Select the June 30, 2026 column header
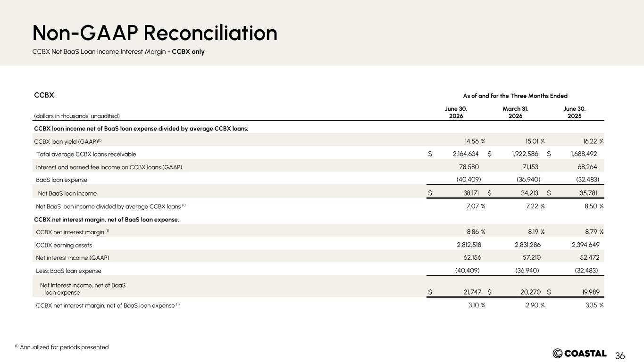Image resolution: width=644 pixels, height=362 pixels. (x=456, y=112)
